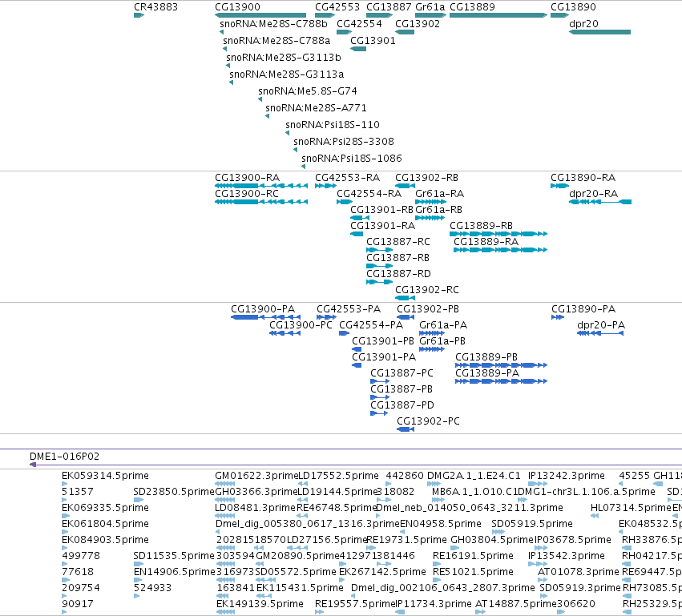Select the CG13902-PC protein label
Viewport: 682px width, 616px height.
tap(428, 421)
